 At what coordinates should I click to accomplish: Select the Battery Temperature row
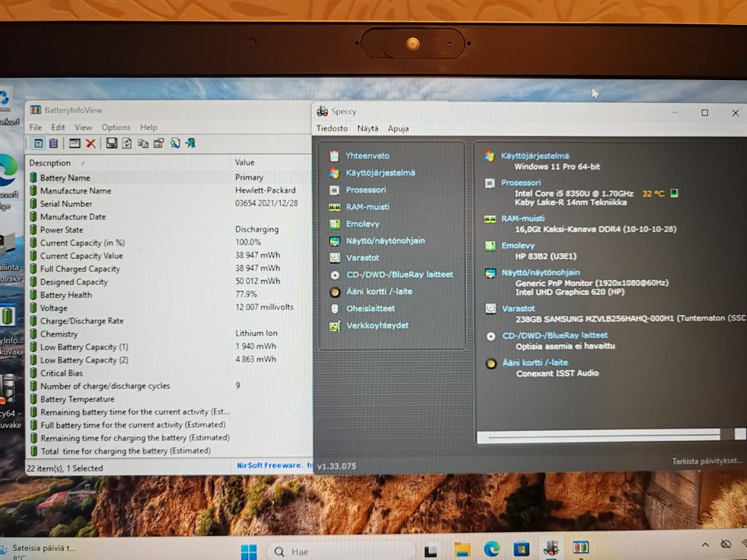click(169, 399)
